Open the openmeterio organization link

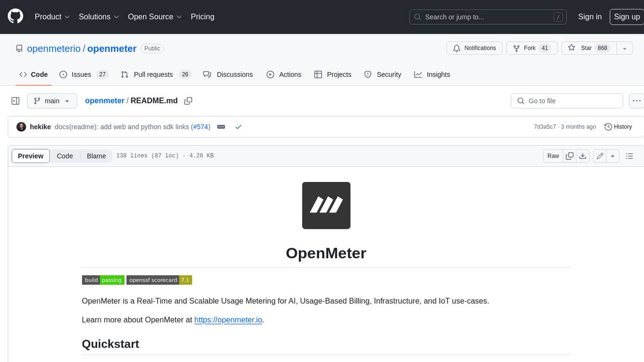54,48
